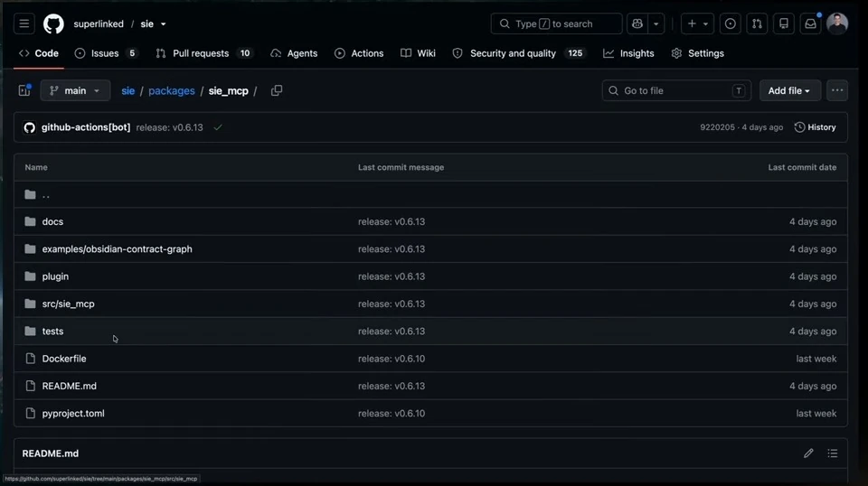Focus the Type / to search field
This screenshot has height=486, width=868.
(556, 23)
